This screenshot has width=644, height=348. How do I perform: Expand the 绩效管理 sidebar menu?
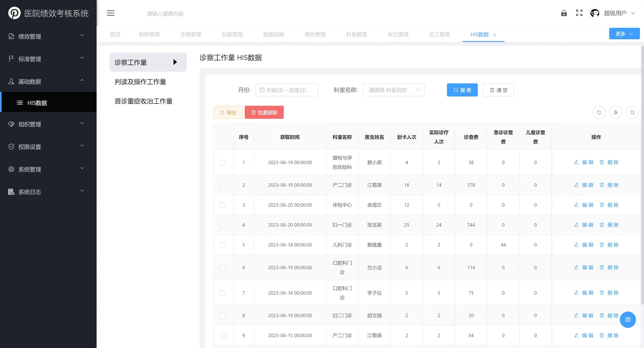(48, 36)
